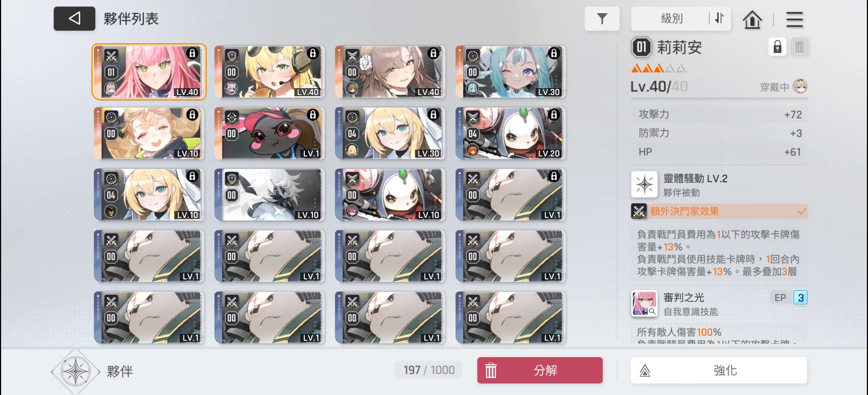Screen dimensions: 868x395
Task: Select the blue-haired winking LV.30 partner card
Action: pos(510,72)
